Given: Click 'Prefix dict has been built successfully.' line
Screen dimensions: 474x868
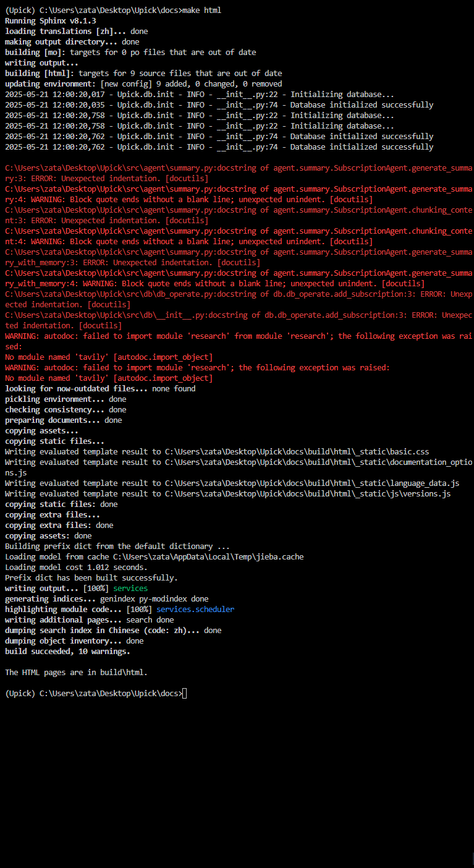Looking at the screenshot, I should pyautogui.click(x=91, y=578).
